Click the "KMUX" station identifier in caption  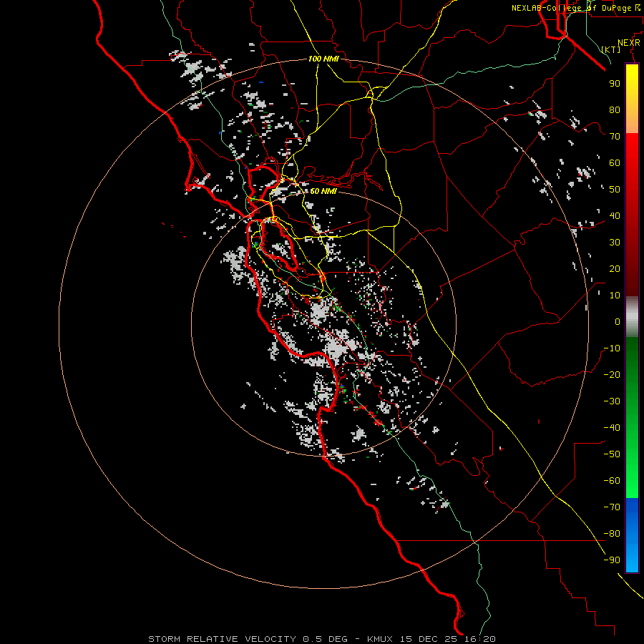coord(379,639)
